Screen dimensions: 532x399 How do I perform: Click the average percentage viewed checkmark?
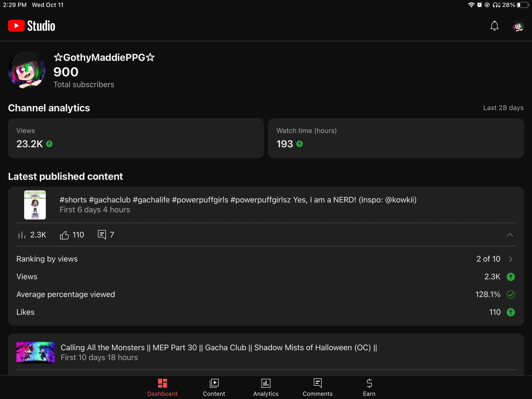click(511, 295)
